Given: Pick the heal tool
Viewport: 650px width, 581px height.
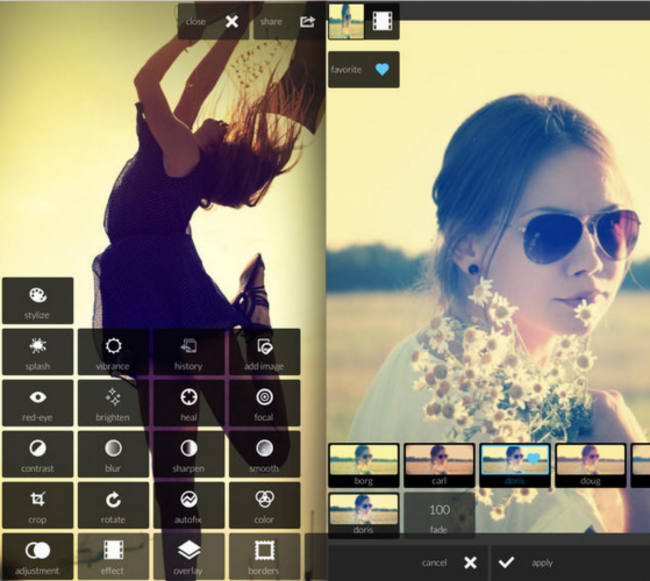Looking at the screenshot, I should 188,403.
